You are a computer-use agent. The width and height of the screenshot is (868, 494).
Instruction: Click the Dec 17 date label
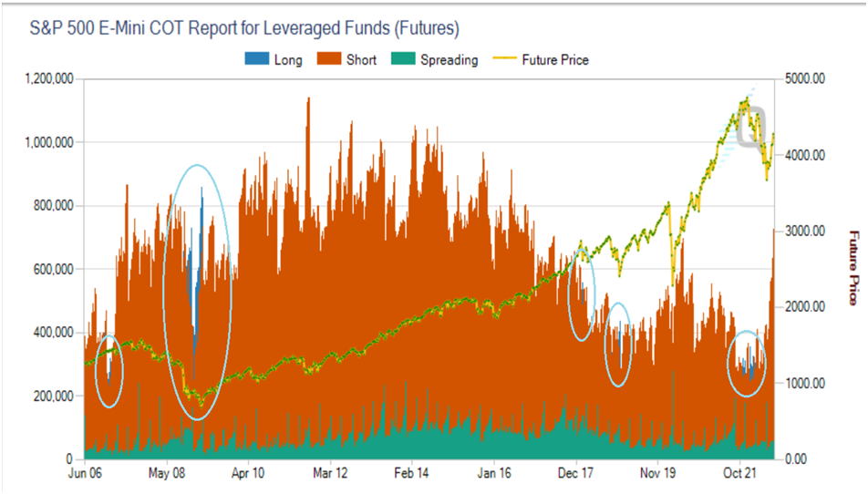click(575, 474)
